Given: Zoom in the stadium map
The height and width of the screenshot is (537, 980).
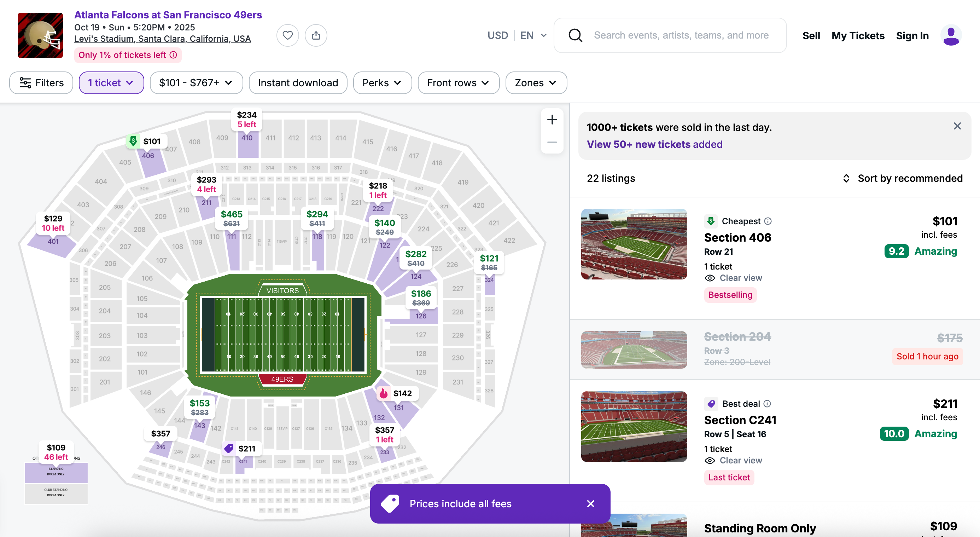Looking at the screenshot, I should pyautogui.click(x=552, y=120).
